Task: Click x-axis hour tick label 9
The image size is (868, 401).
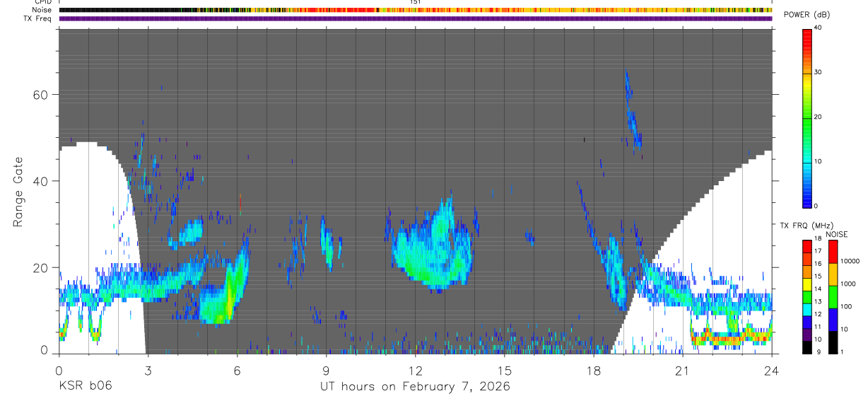Action: pos(326,370)
